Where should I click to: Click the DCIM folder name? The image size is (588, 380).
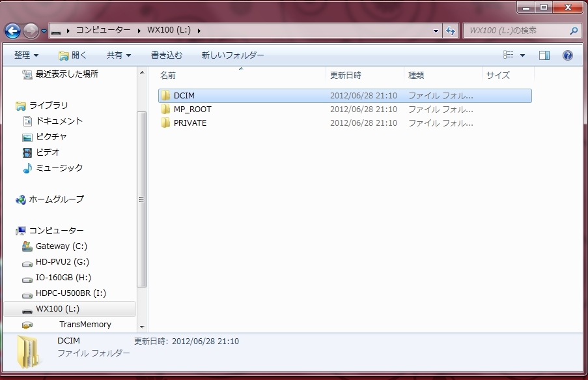(x=184, y=96)
